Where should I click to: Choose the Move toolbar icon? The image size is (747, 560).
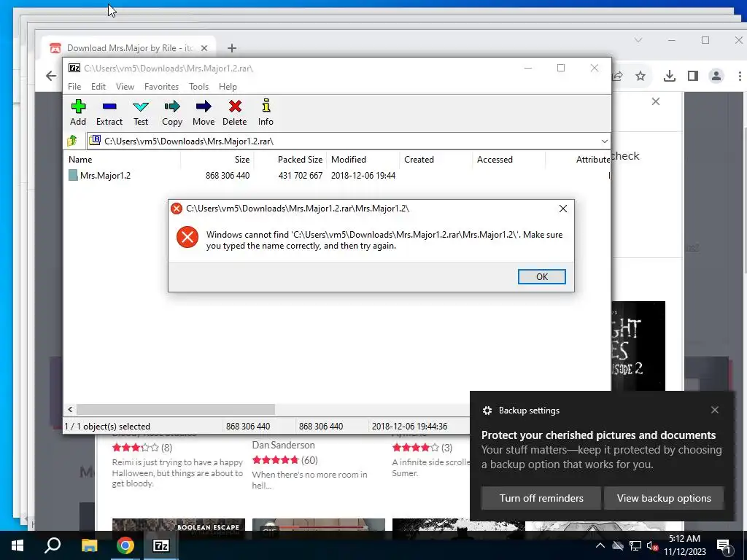click(x=204, y=112)
